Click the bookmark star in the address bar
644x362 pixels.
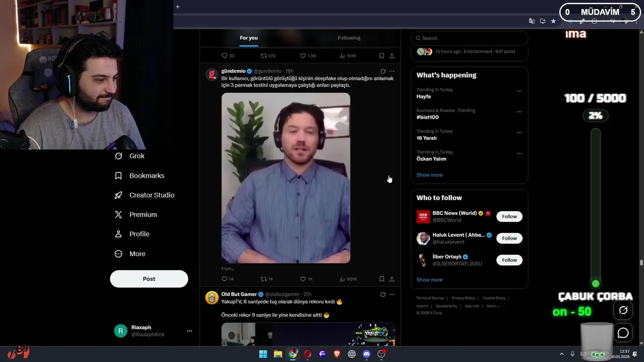[x=553, y=21]
